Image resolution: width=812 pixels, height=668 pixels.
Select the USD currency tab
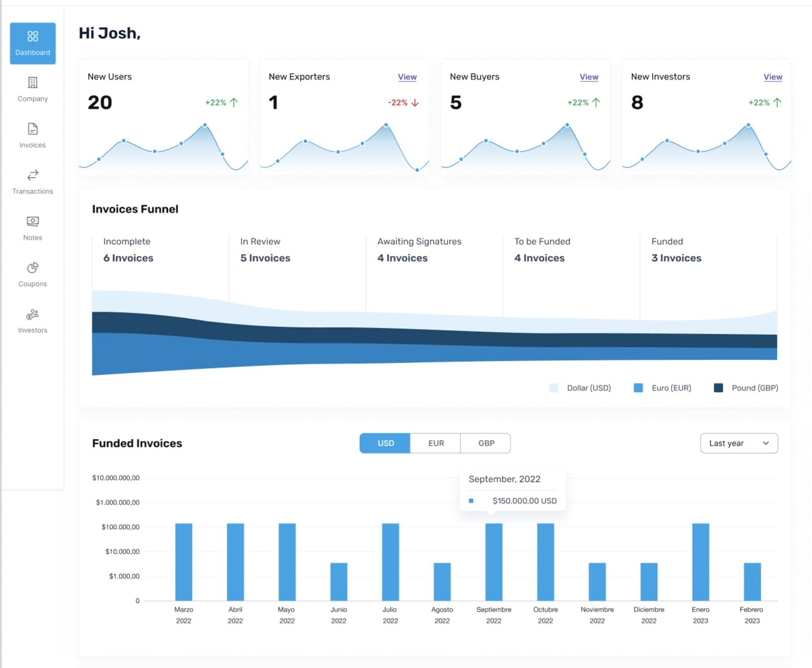pos(385,443)
